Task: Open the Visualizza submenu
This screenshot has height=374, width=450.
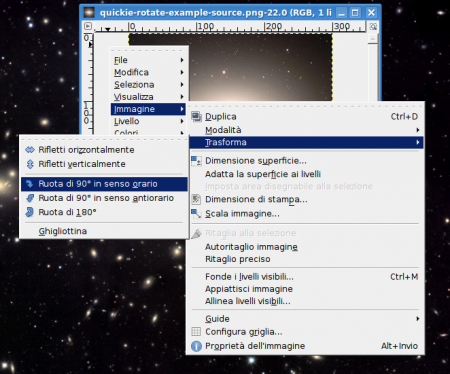Action: tap(148, 97)
